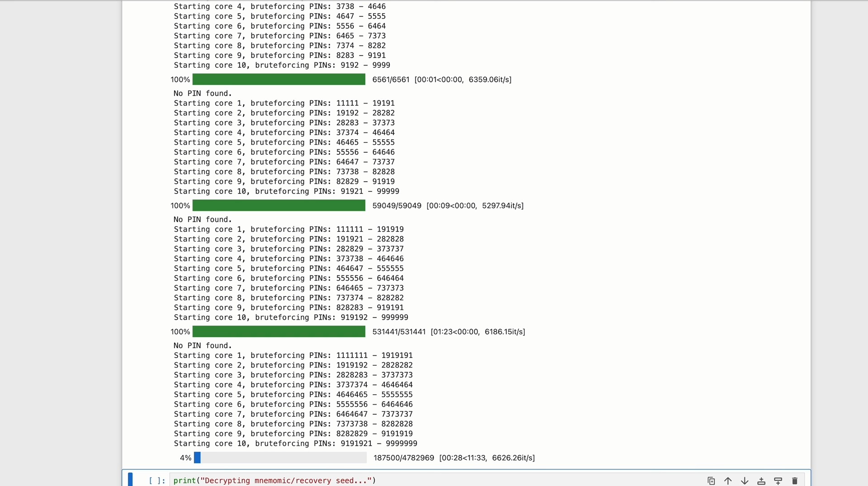Click the 4% label beside the running progress bar

pyautogui.click(x=185, y=458)
